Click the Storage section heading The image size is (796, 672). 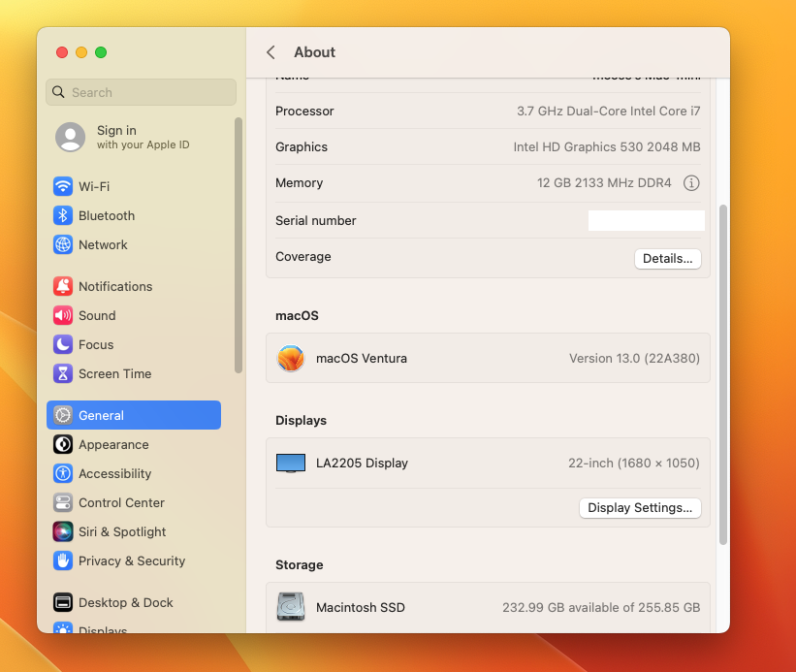[299, 565]
